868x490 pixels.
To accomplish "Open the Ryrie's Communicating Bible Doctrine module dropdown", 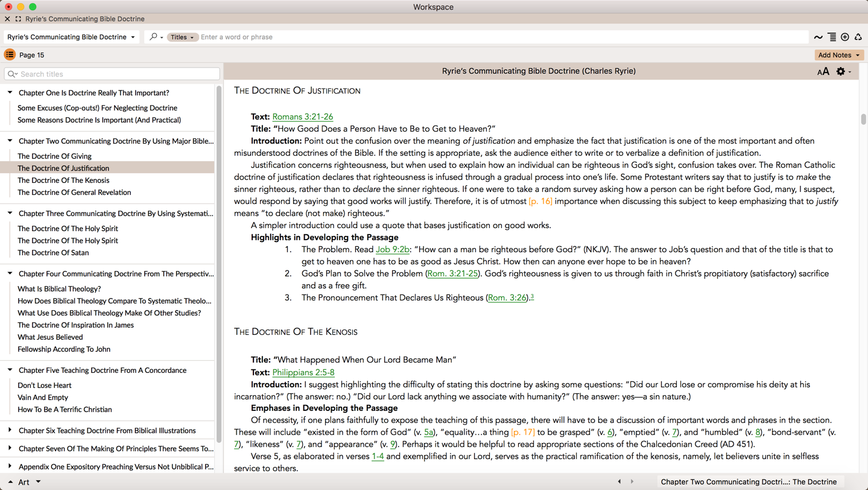I will (71, 37).
